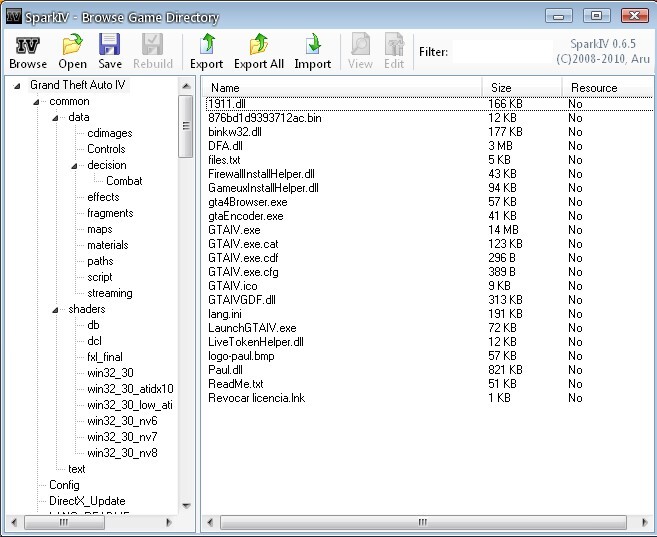Click tree panel scroll up arrow
Viewport: 657px width, 537px height.
186,86
